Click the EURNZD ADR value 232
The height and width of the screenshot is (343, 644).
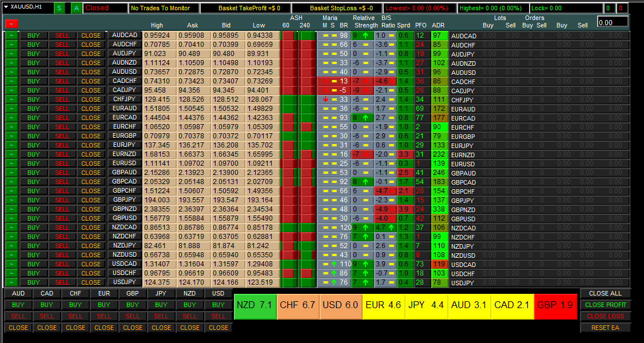pos(439,154)
